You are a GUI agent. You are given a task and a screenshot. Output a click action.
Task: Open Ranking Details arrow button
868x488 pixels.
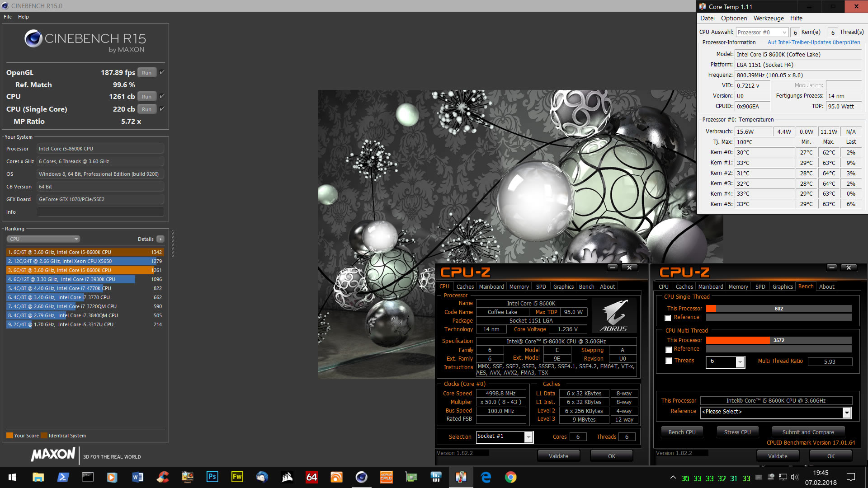click(x=160, y=239)
